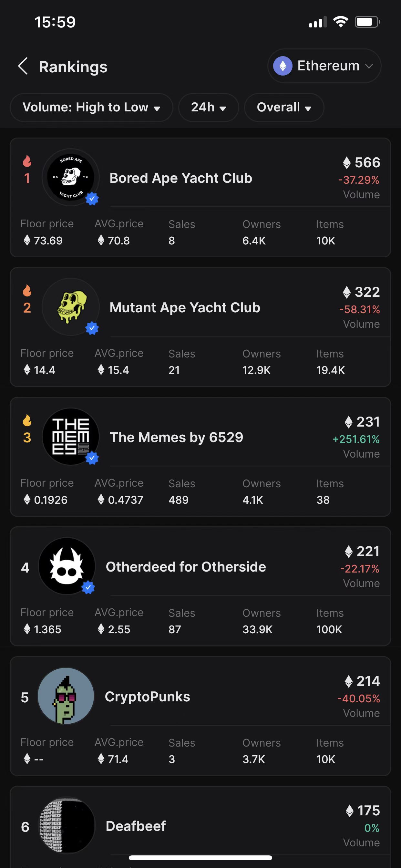The height and width of the screenshot is (868, 401).
Task: Open CryptoPunks pixel punk avatar
Action: [x=66, y=696]
